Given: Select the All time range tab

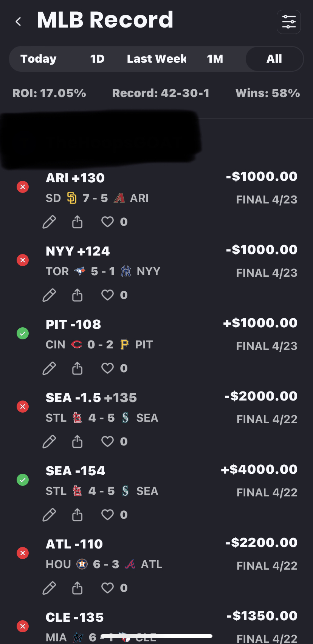Looking at the screenshot, I should pos(274,59).
